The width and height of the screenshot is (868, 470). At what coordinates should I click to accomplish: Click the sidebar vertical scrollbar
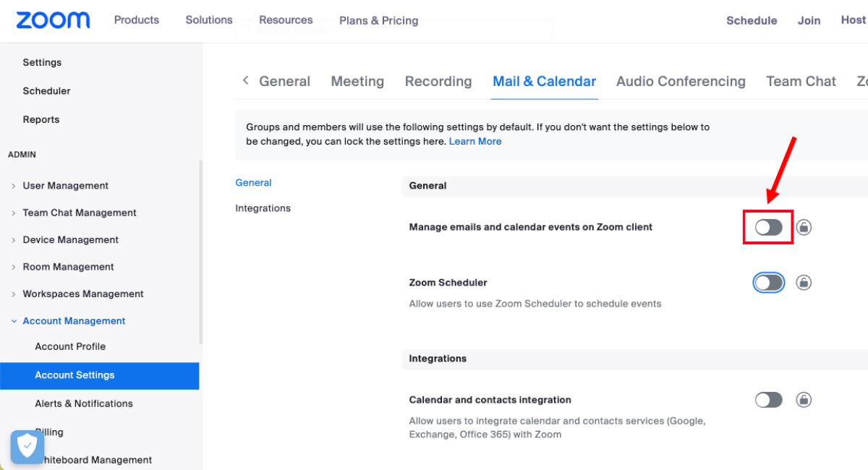pyautogui.click(x=201, y=252)
